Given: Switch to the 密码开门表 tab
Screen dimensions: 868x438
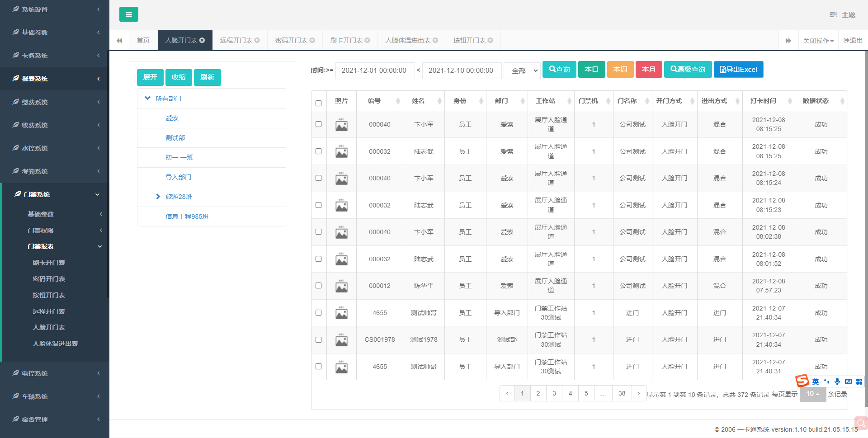Looking at the screenshot, I should click(291, 40).
